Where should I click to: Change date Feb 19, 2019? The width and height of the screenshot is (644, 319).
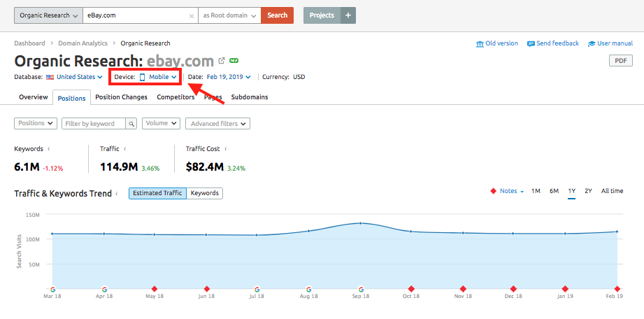[x=229, y=77]
